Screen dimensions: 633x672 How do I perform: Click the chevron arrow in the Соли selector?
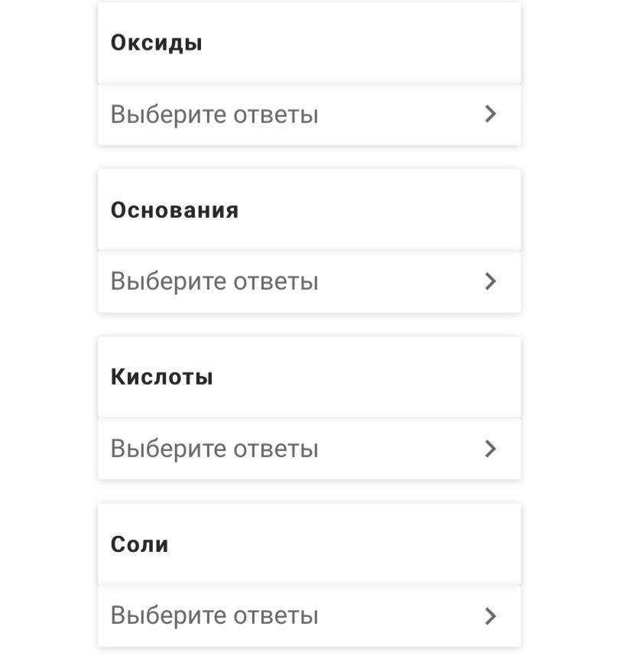(491, 616)
